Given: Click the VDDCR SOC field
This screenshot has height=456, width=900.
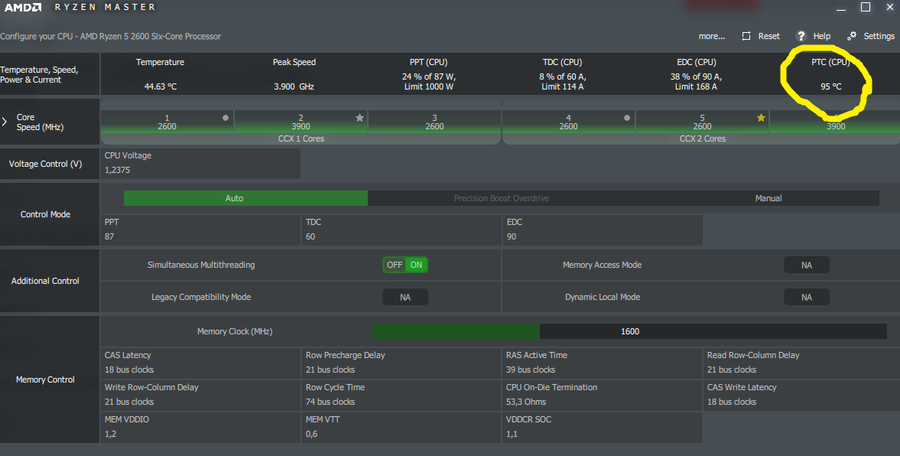Looking at the screenshot, I should (x=602, y=427).
